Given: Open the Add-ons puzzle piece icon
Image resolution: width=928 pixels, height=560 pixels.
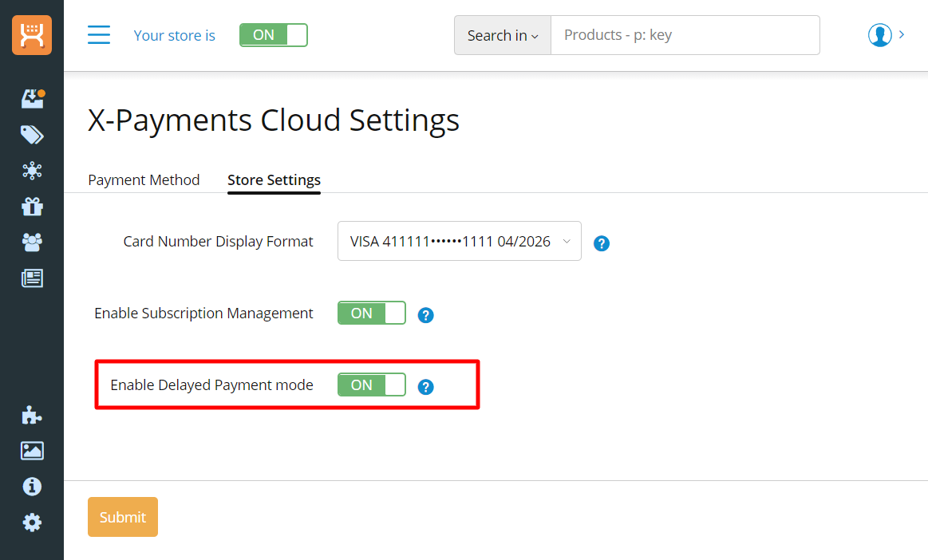Looking at the screenshot, I should pyautogui.click(x=31, y=416).
